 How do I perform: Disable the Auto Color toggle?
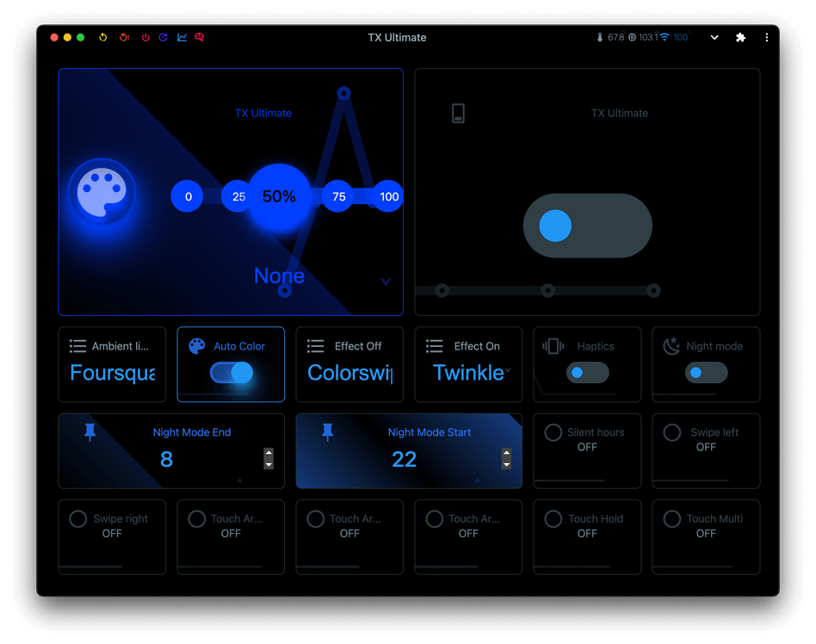coord(231,372)
